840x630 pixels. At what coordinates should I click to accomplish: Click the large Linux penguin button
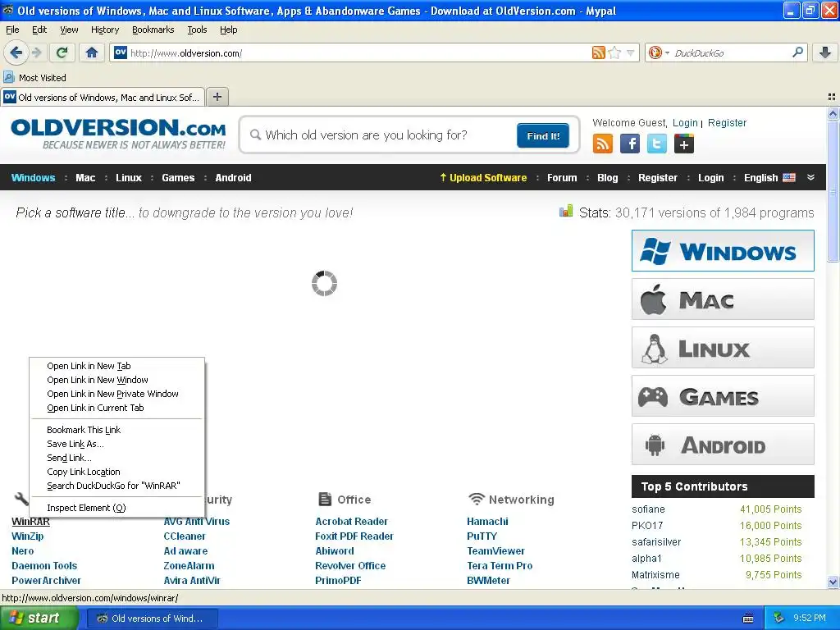pyautogui.click(x=723, y=348)
